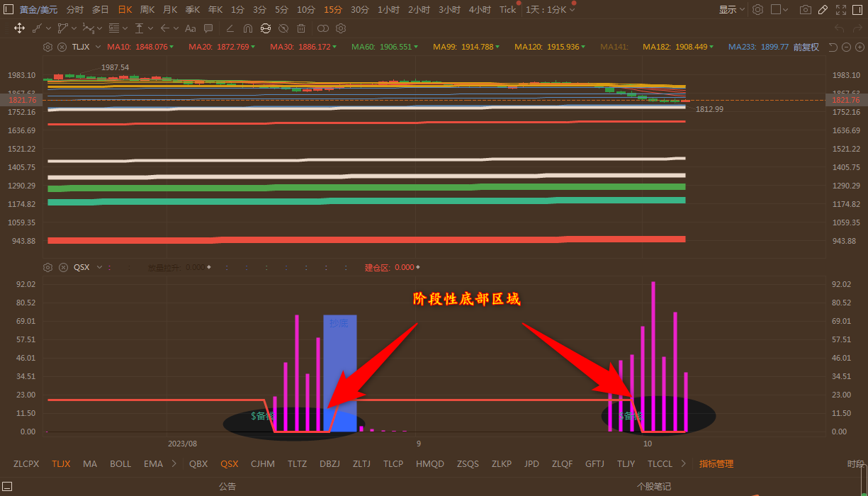This screenshot has width=868, height=496.
Task: Select the Aa text annotation tool
Action: [x=190, y=28]
